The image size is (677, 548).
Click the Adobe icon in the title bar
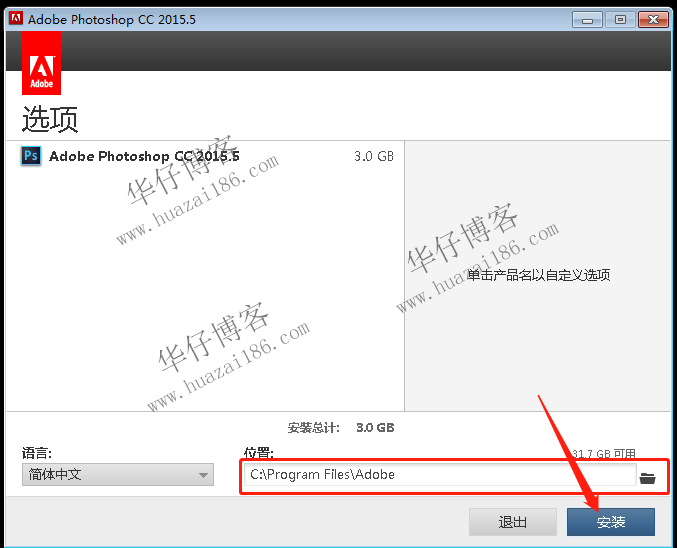tap(16, 19)
